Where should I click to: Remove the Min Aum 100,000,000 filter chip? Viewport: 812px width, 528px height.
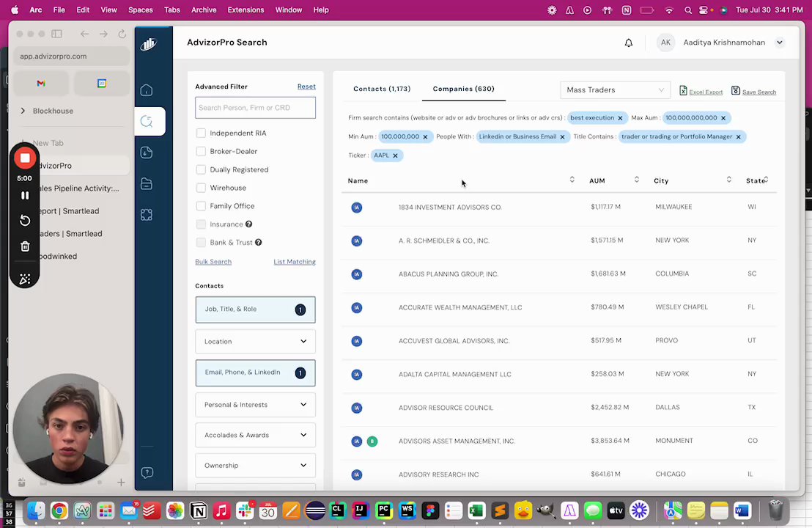[x=425, y=137]
